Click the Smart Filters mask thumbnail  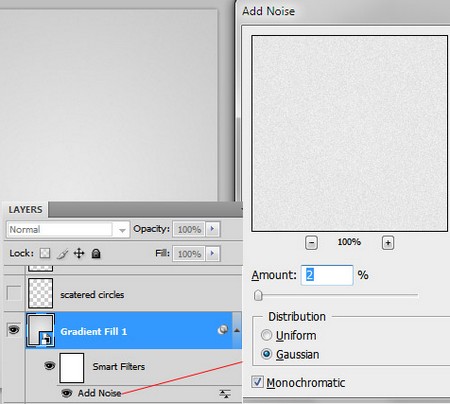coord(72,368)
